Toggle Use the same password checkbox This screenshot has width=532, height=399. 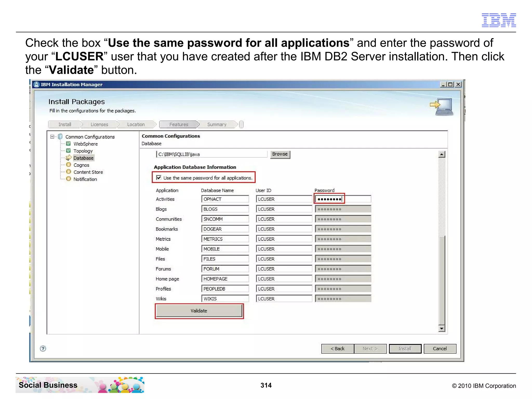[x=159, y=178]
